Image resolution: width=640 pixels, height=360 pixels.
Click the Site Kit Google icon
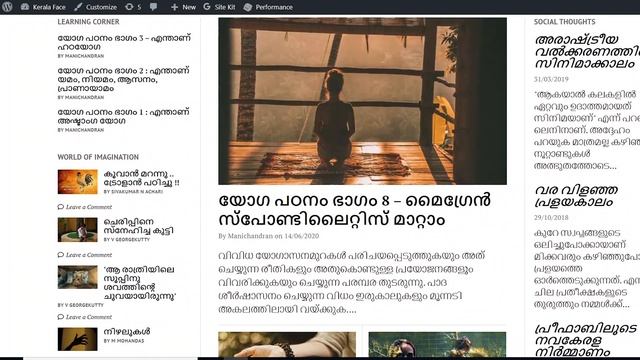tap(207, 7)
